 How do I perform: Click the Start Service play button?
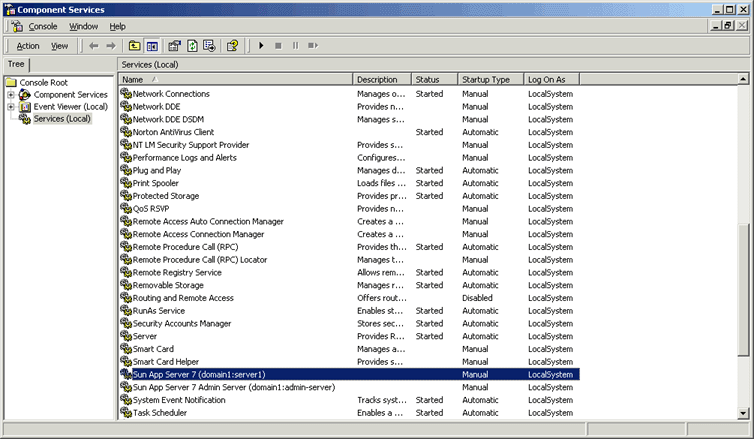pos(261,46)
